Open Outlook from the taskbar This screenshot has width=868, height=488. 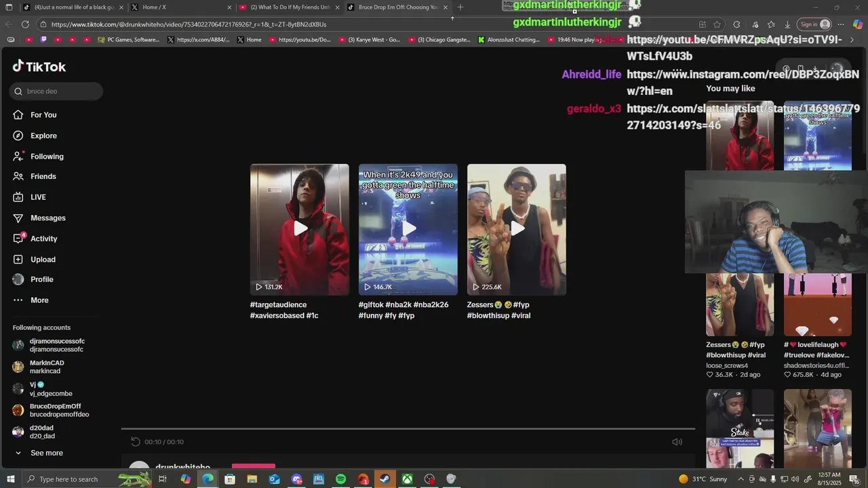274,479
